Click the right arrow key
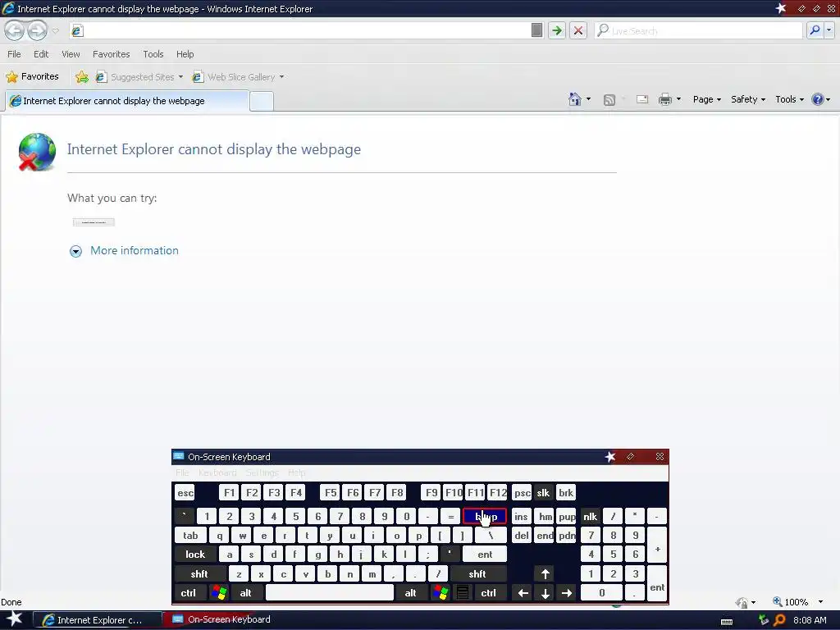 click(566, 593)
